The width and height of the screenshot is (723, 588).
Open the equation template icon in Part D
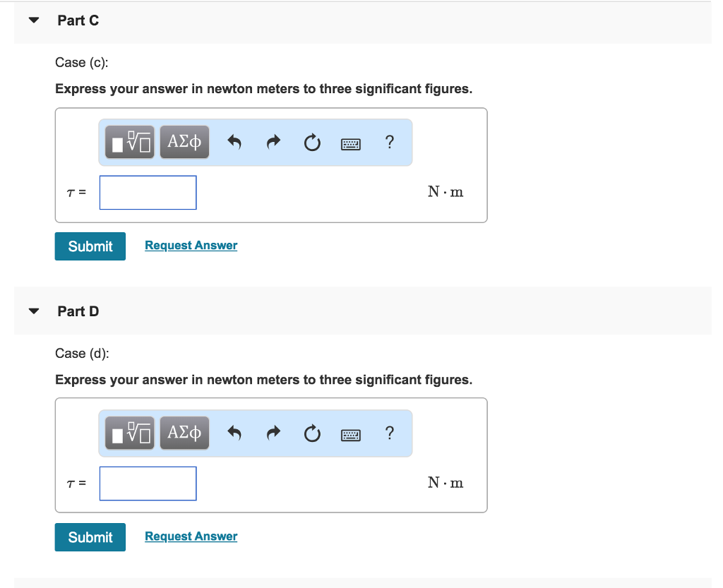pos(129,433)
